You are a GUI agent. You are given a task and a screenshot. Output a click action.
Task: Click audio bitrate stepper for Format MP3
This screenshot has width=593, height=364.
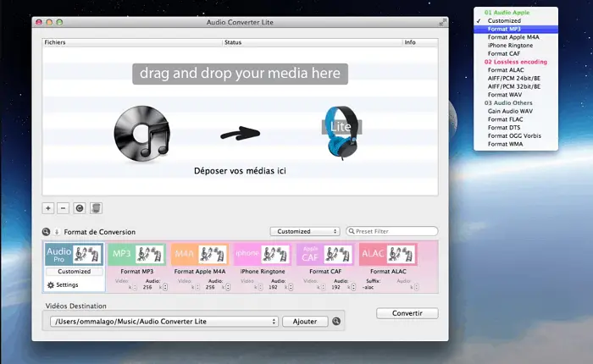165,287
